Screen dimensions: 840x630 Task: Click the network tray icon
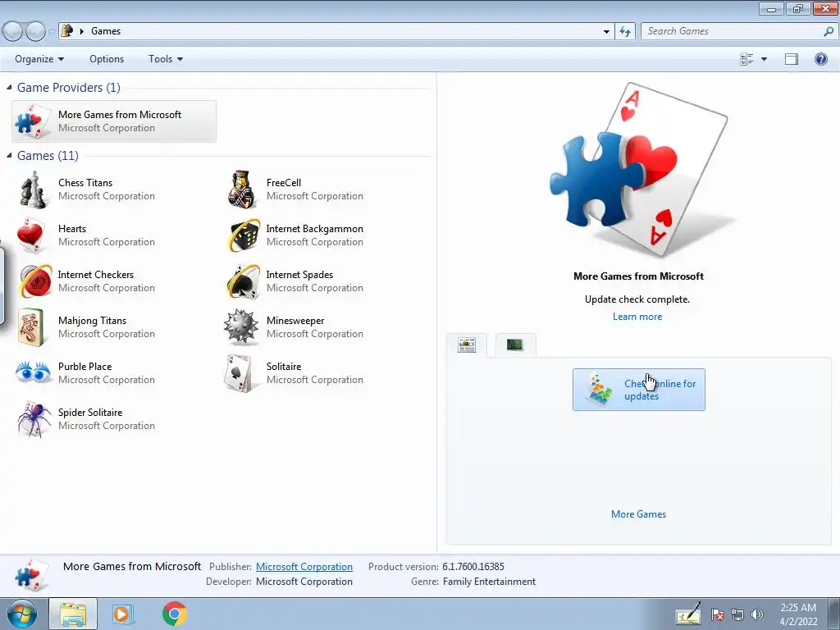pyautogui.click(x=737, y=614)
